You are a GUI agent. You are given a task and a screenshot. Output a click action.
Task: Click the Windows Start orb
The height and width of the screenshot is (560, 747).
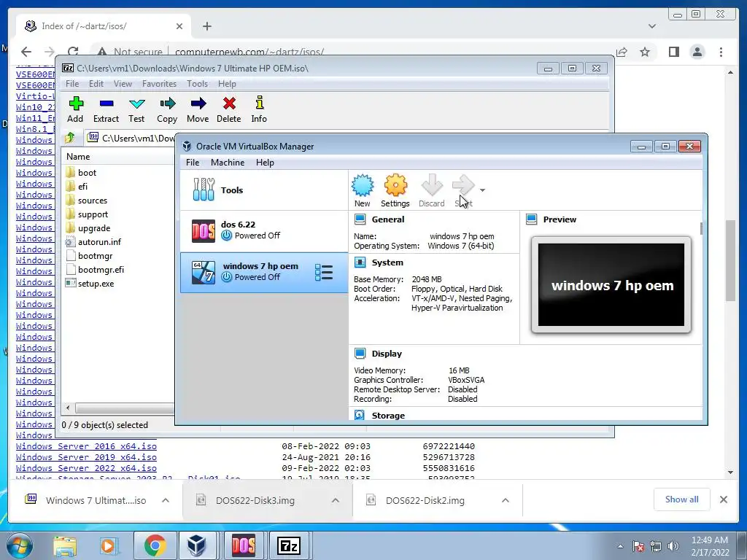click(20, 545)
